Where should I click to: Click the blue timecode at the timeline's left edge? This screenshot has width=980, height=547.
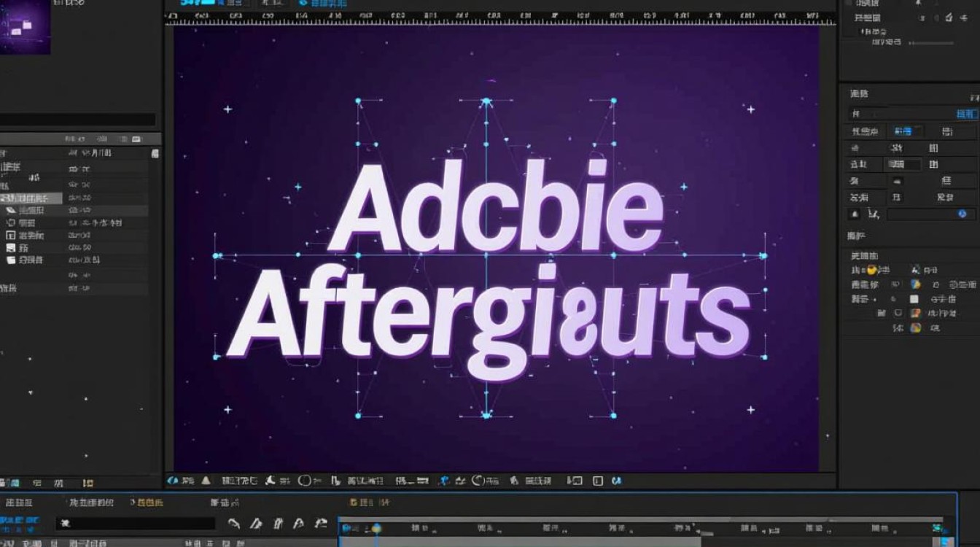[x=20, y=521]
